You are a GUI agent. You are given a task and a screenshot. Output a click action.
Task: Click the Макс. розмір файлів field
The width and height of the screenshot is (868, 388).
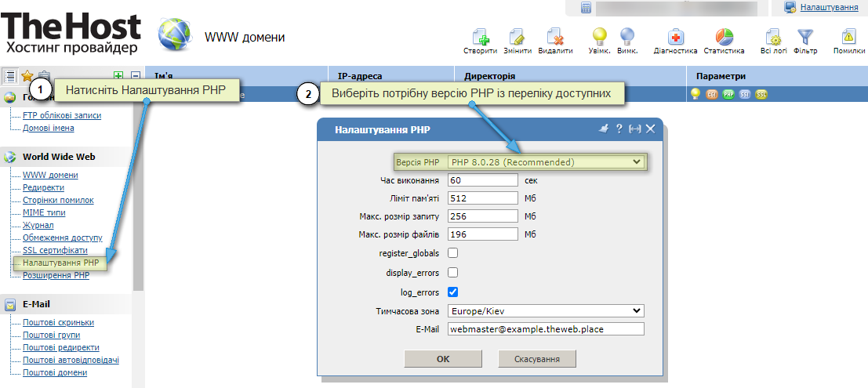pos(483,234)
